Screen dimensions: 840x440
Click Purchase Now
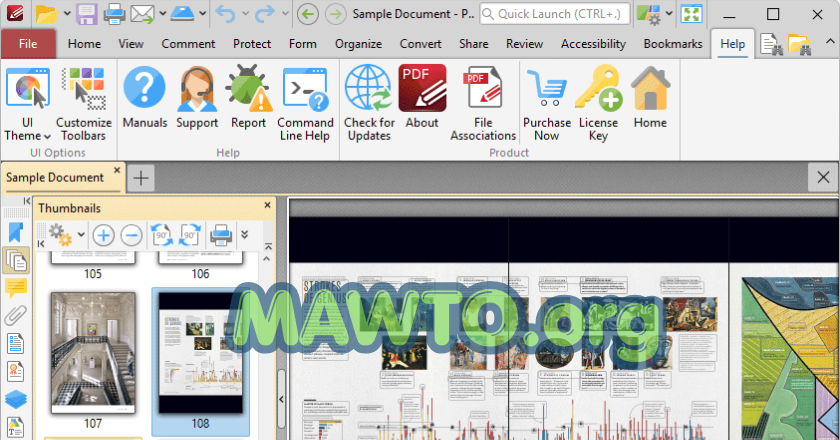click(x=546, y=104)
